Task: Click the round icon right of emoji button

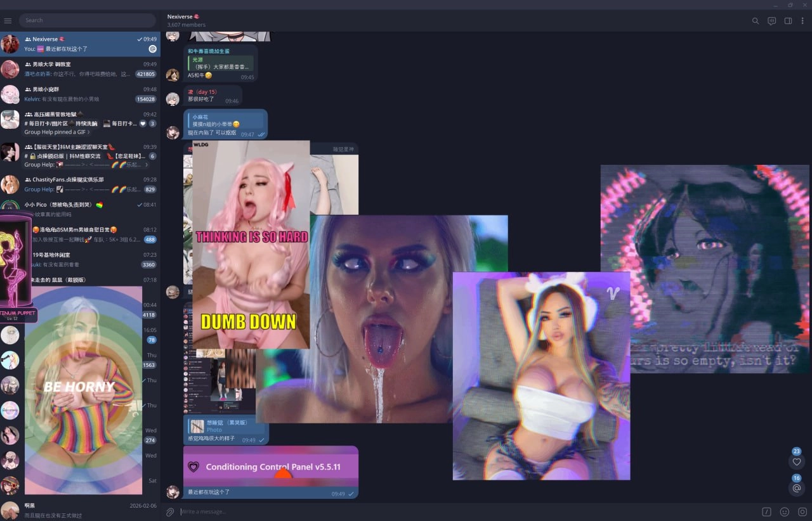Action: point(802,511)
